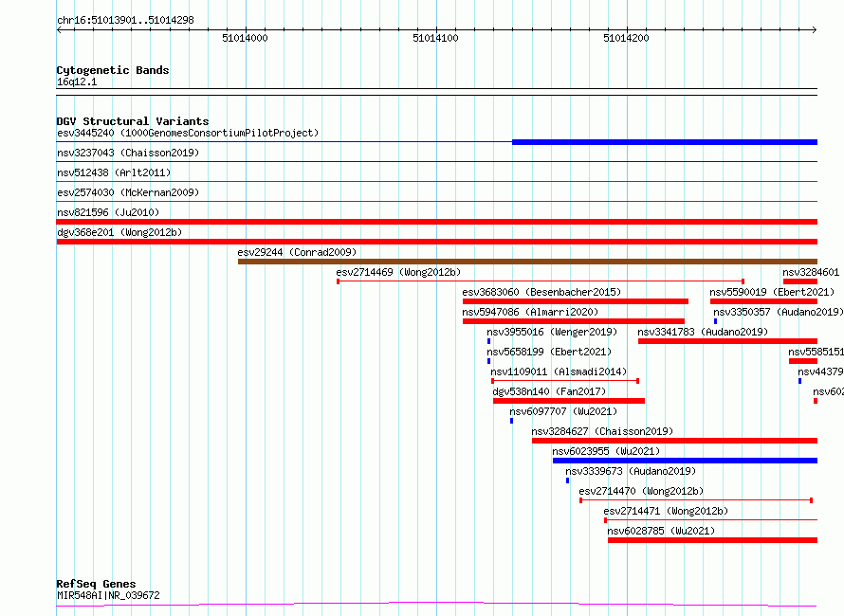This screenshot has width=844, height=616.
Task: Open nsv3350357 (Audano2019) label
Action: click(779, 312)
